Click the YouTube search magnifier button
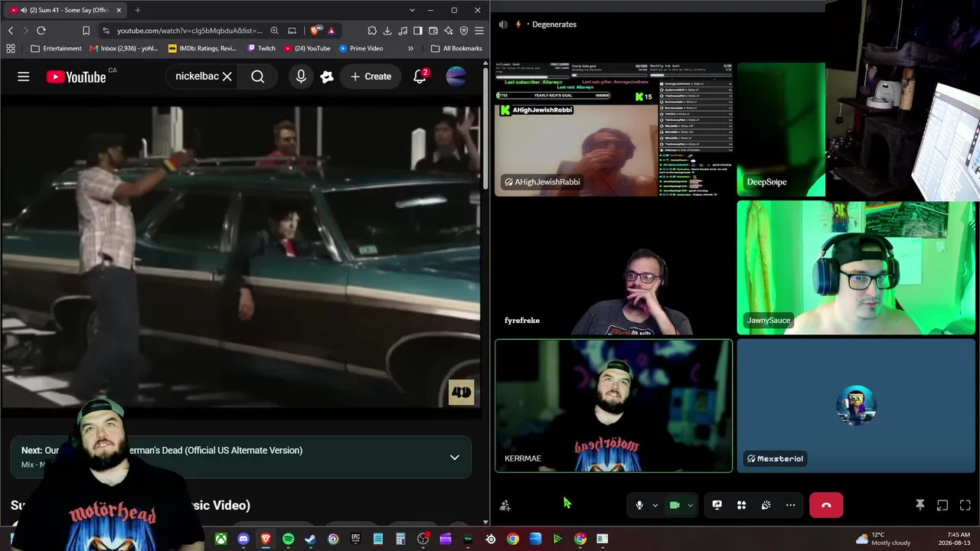980x551 pixels. (x=258, y=77)
